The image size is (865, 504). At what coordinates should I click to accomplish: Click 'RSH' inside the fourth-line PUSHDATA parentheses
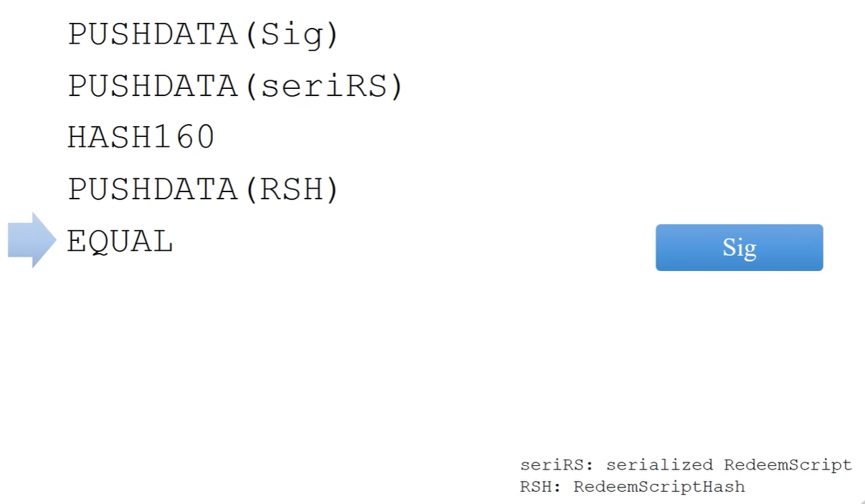[291, 189]
